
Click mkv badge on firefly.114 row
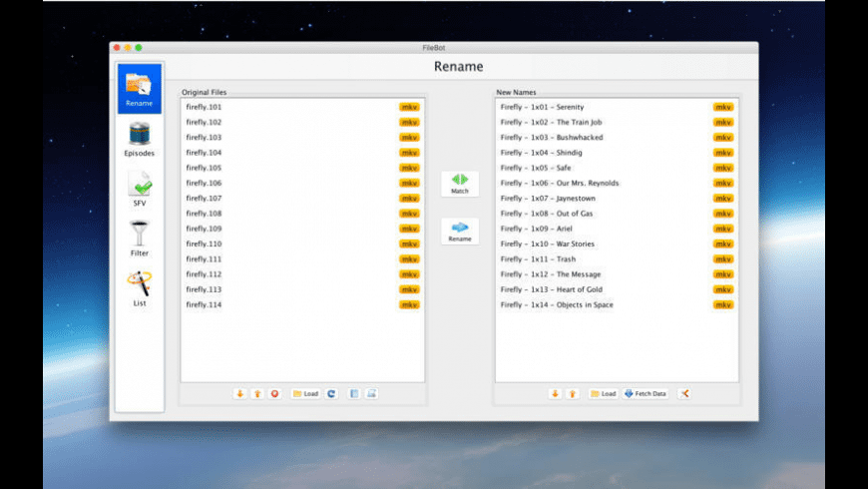(x=409, y=305)
